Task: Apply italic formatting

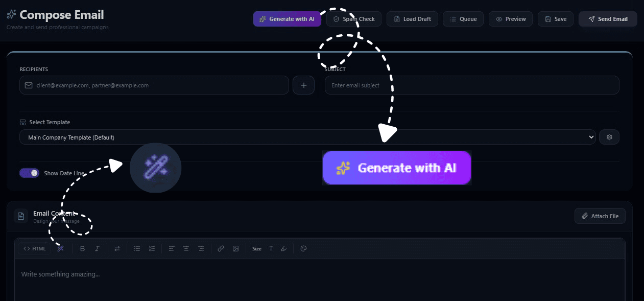Action: tap(97, 249)
